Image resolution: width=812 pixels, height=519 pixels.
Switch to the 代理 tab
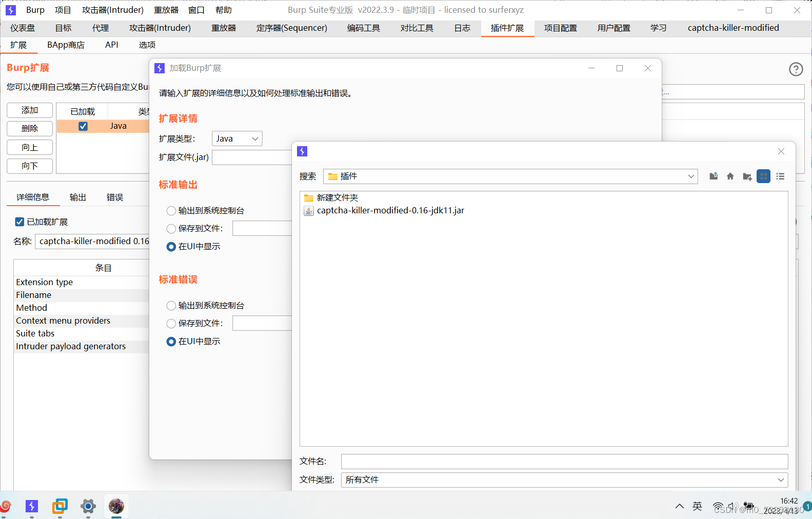101,28
